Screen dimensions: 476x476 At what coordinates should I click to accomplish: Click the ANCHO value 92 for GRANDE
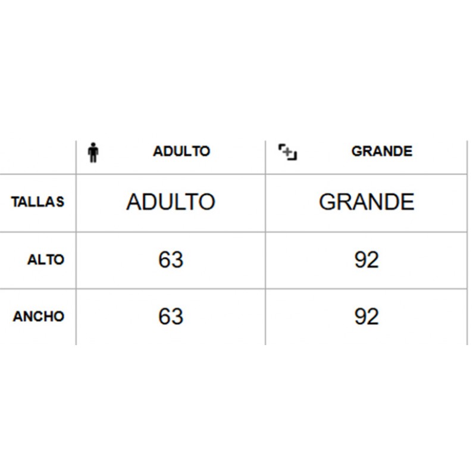[367, 317]
